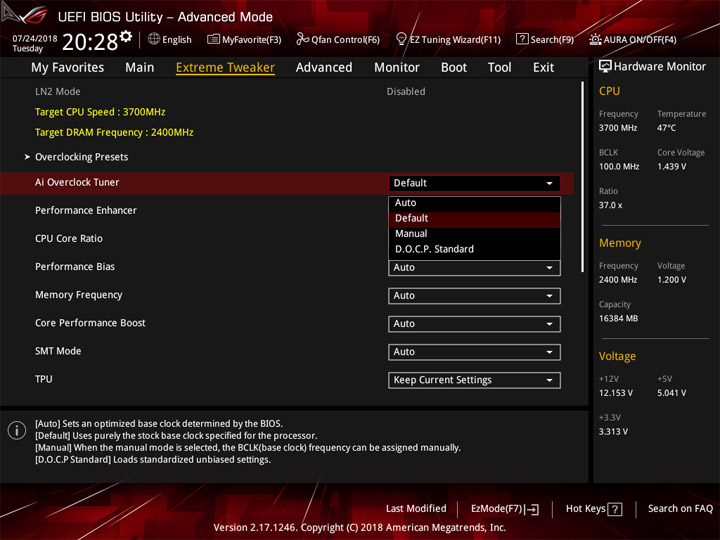The image size is (720, 540).
Task: Open the TPU Keep Current Settings dropdown
Action: 474,380
